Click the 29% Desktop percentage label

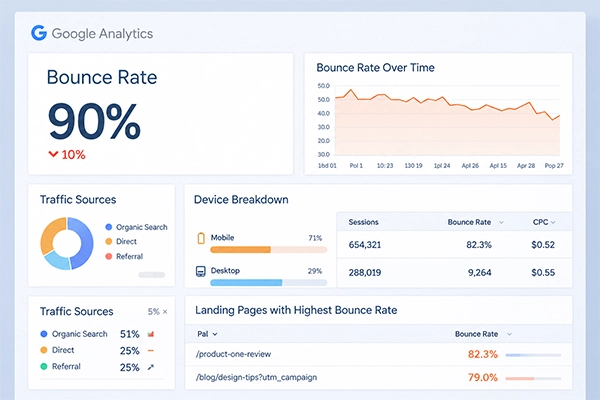point(315,271)
